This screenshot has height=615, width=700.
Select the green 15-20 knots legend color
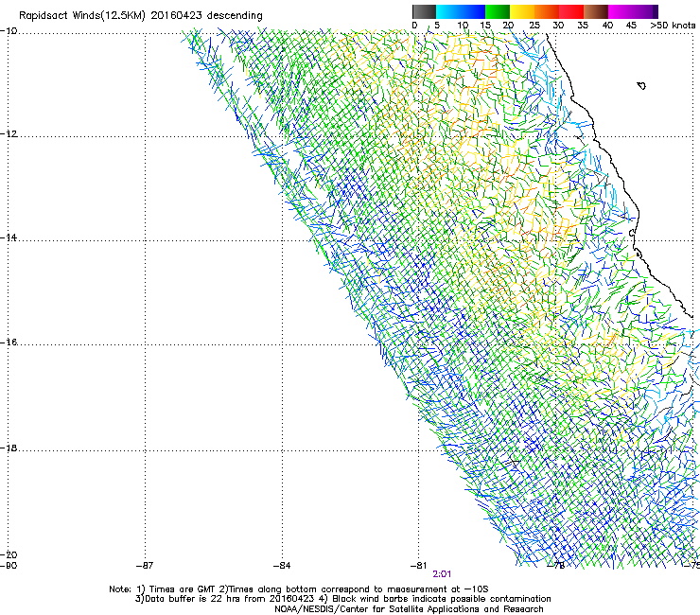tap(498, 11)
